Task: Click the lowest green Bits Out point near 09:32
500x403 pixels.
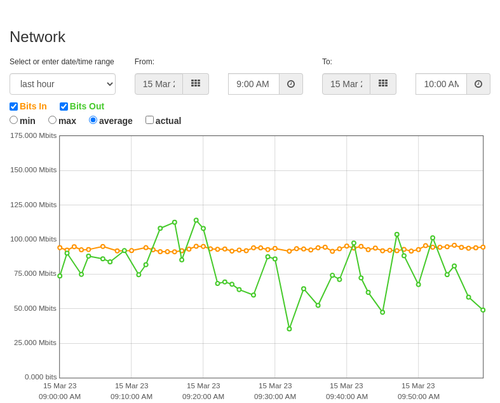Action: pos(289,329)
